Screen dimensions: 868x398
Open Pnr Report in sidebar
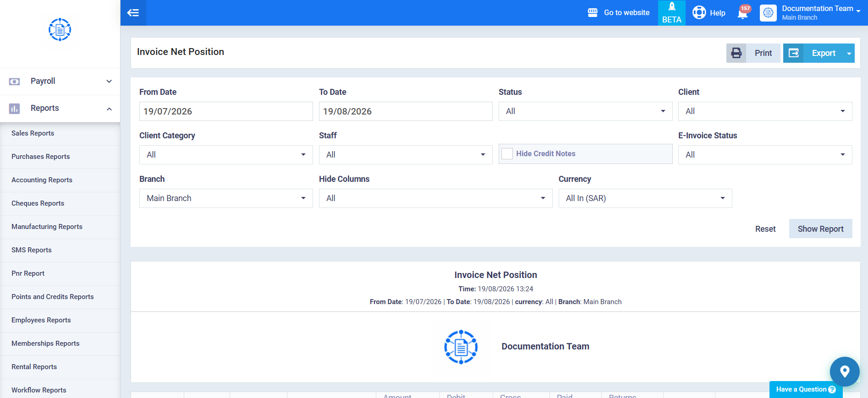pos(60,273)
